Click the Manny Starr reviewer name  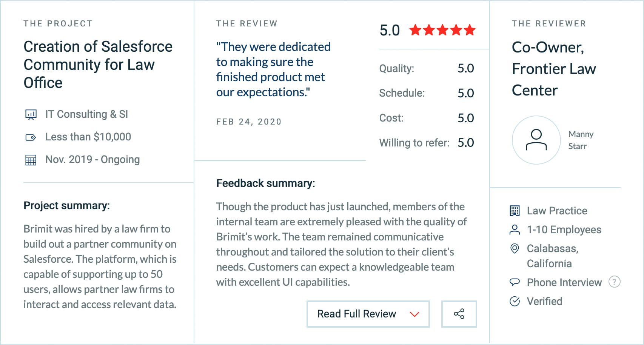(581, 140)
